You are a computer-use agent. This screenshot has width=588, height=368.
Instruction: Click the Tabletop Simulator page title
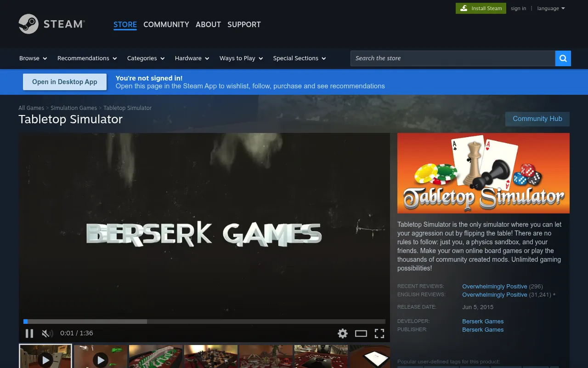tap(71, 119)
